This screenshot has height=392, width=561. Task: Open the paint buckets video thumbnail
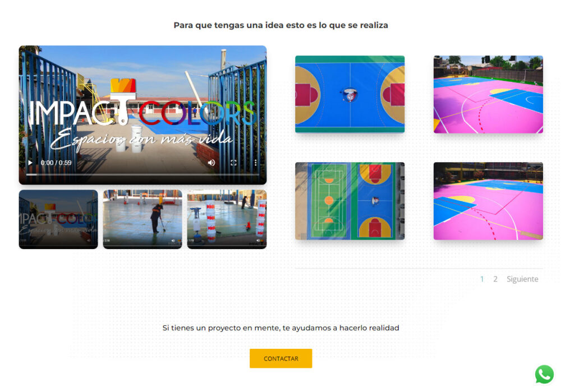pos(227,219)
